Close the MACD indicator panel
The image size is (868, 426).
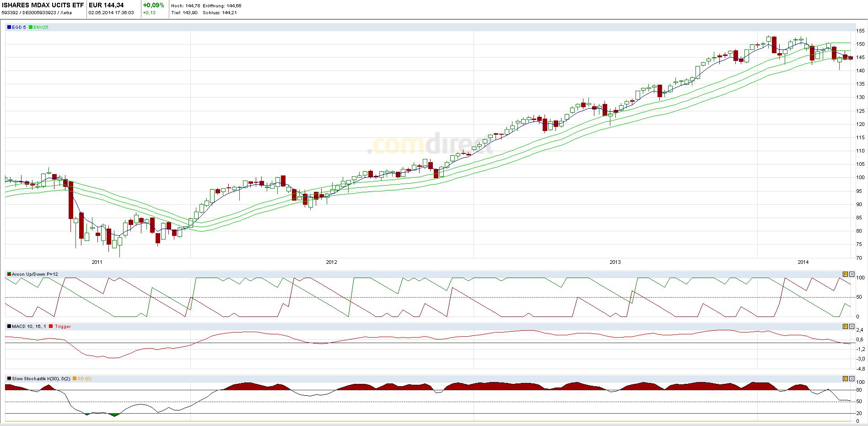pos(852,326)
